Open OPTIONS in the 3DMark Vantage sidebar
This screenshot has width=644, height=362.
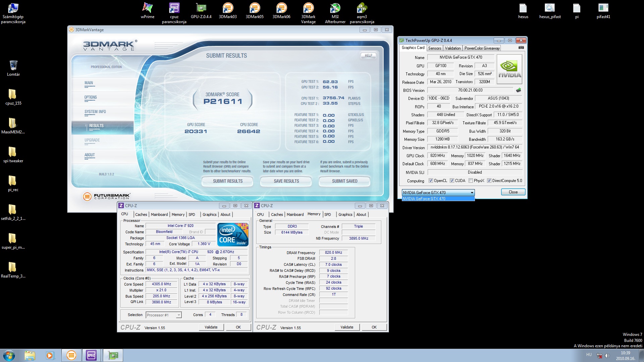pos(91,97)
